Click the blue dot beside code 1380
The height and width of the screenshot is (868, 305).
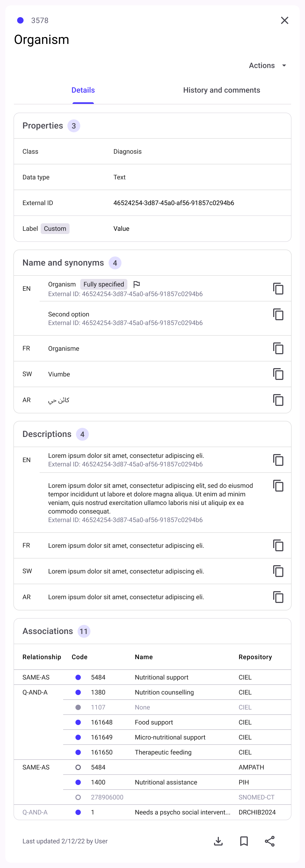[x=78, y=692]
